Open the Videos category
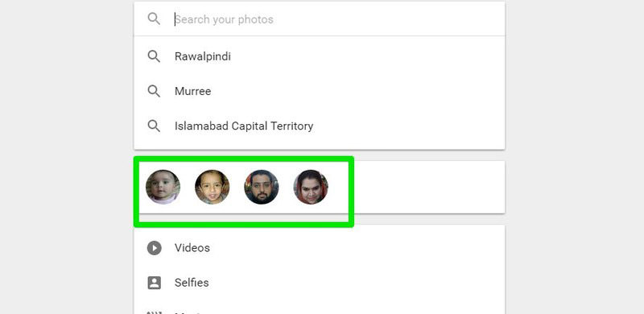 pos(319,248)
